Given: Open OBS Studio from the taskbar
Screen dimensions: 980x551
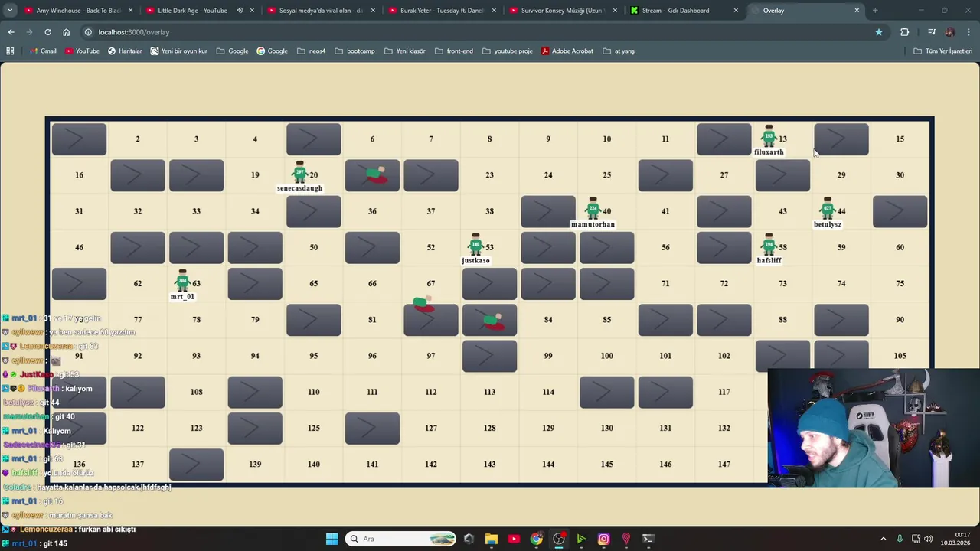Looking at the screenshot, I should pyautogui.click(x=559, y=539).
